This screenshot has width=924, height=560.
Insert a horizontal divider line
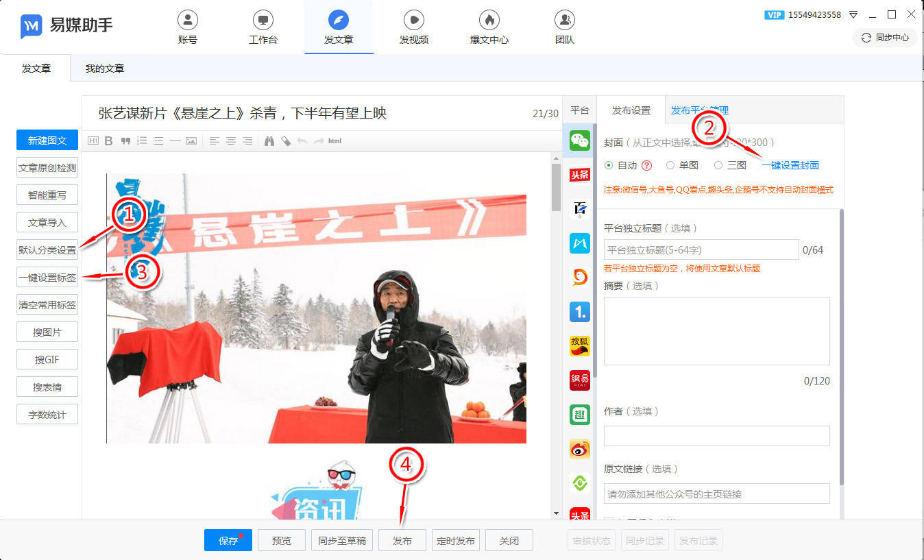pyautogui.click(x=175, y=141)
